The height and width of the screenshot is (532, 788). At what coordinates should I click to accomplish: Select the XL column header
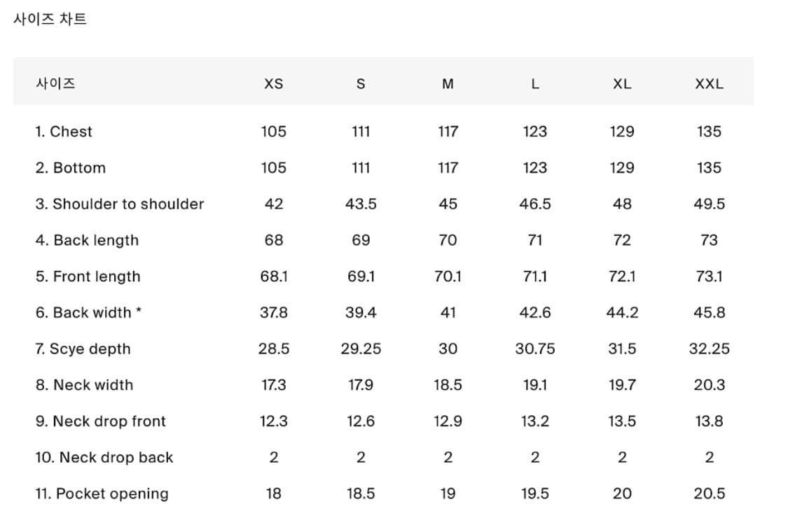(622, 84)
